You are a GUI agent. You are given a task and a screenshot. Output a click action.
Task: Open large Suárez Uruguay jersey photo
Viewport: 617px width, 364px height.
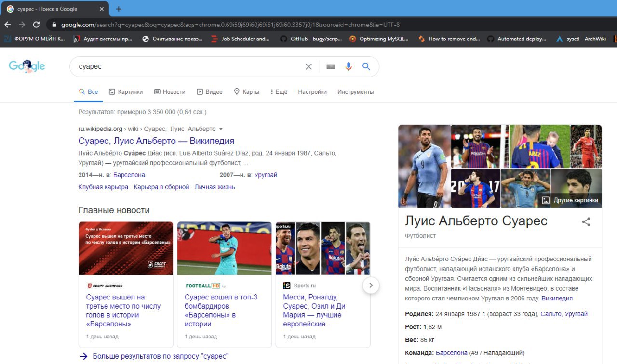click(x=424, y=166)
